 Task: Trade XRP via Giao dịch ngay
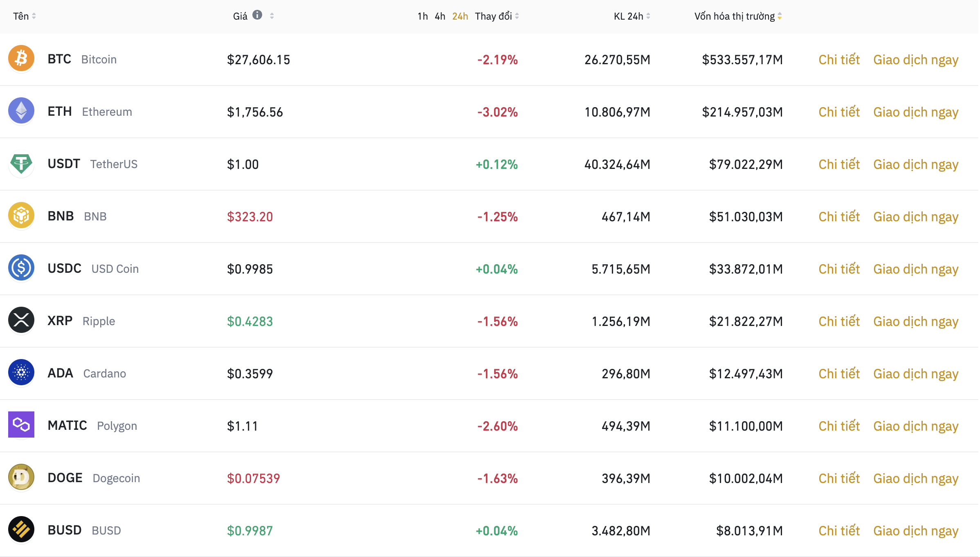[x=916, y=322]
